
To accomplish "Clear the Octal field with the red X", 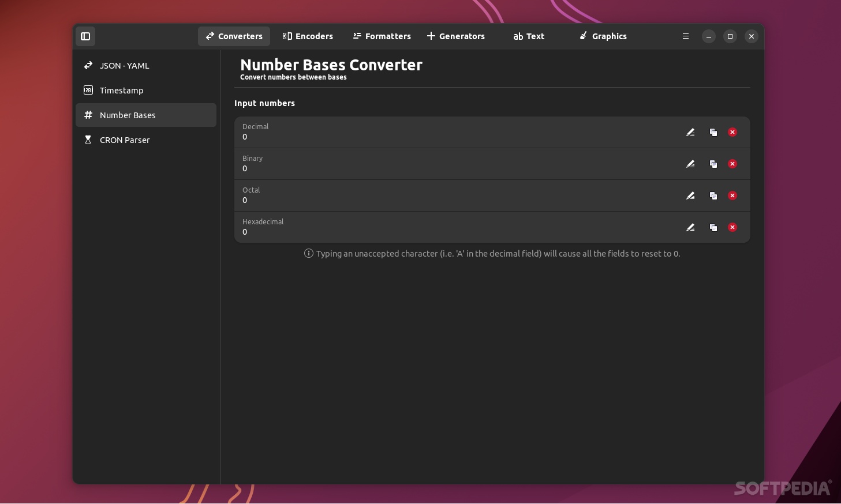I will point(732,195).
